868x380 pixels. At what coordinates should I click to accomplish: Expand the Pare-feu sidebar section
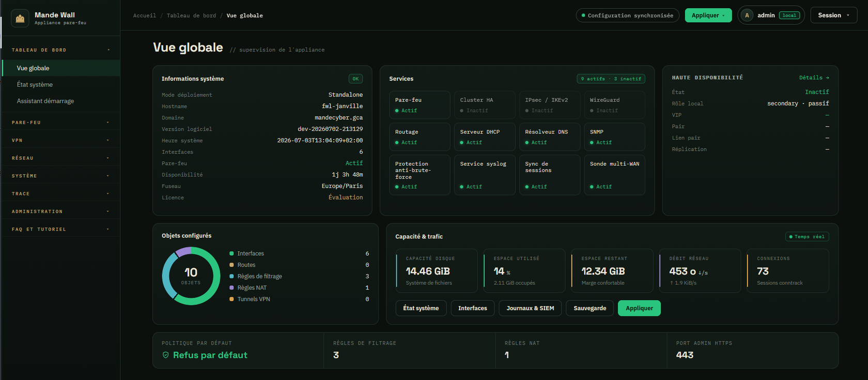tap(60, 123)
